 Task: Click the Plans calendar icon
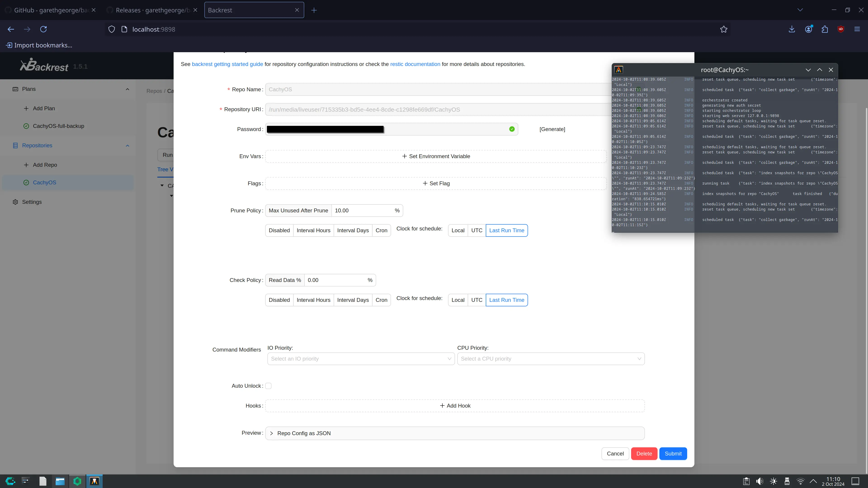[x=15, y=89]
